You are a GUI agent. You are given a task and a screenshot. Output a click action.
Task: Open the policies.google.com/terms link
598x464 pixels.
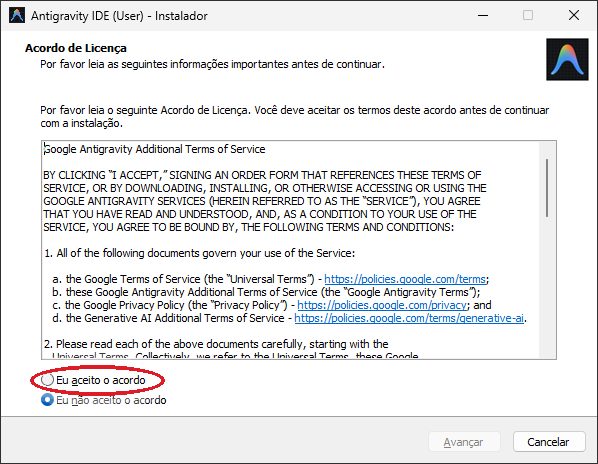pos(405,279)
